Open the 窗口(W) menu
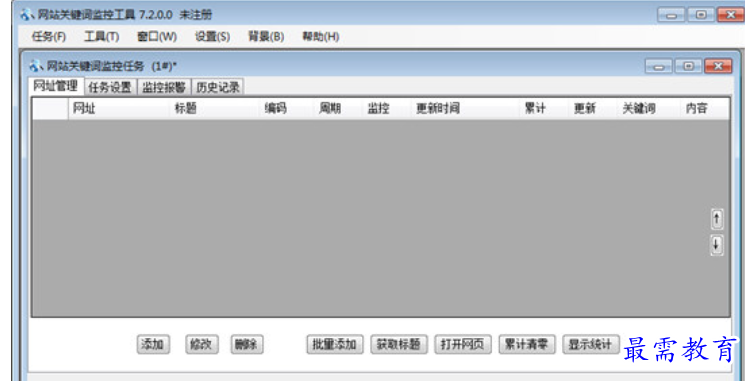 (x=157, y=37)
